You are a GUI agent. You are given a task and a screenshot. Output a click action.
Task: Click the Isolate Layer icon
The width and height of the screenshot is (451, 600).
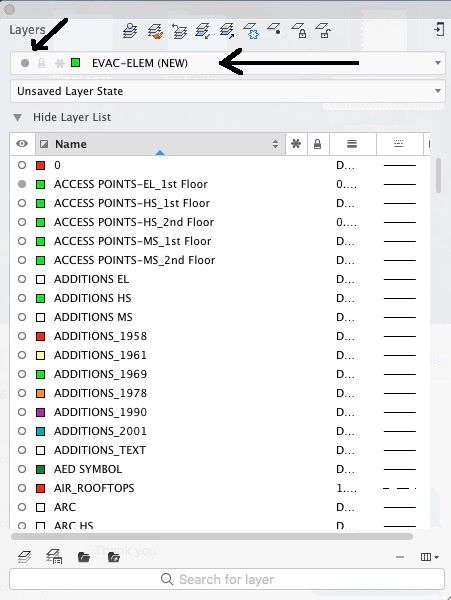coord(203,31)
